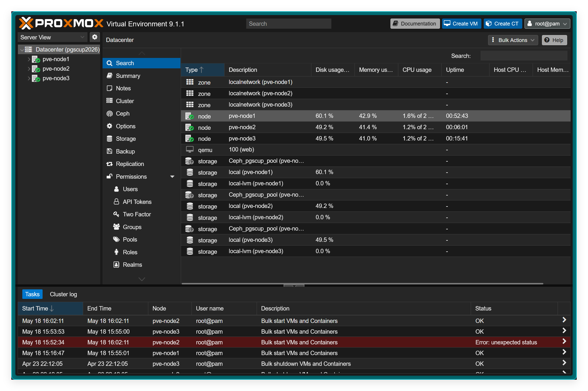Select the pve-node3 row showing 49.5 % disk
Viewport: 588px width, 391px height.
(x=376, y=138)
